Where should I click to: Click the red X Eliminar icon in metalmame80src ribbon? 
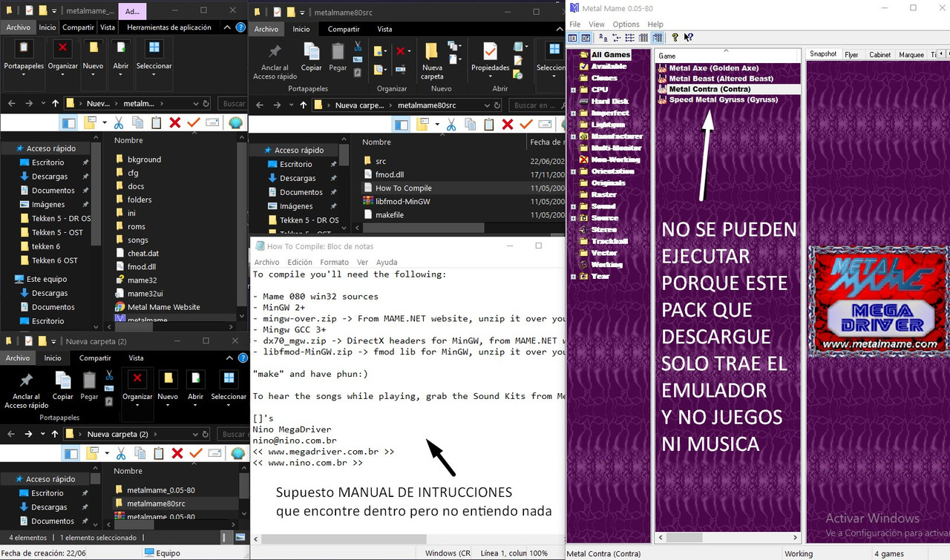pos(401,51)
